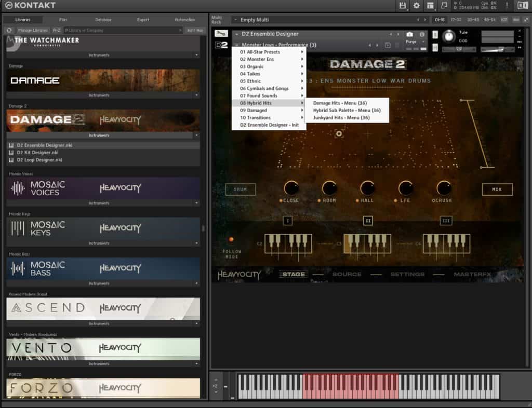Screen dimensions: 532x408
Task: Expand Ascend Instruments dropdown arrow
Action: pos(196,323)
